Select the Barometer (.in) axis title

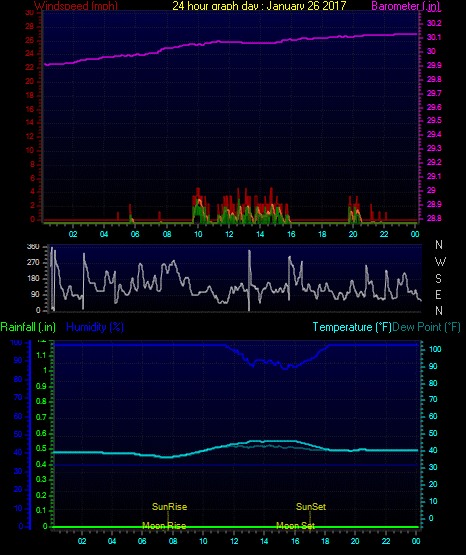[405, 6]
